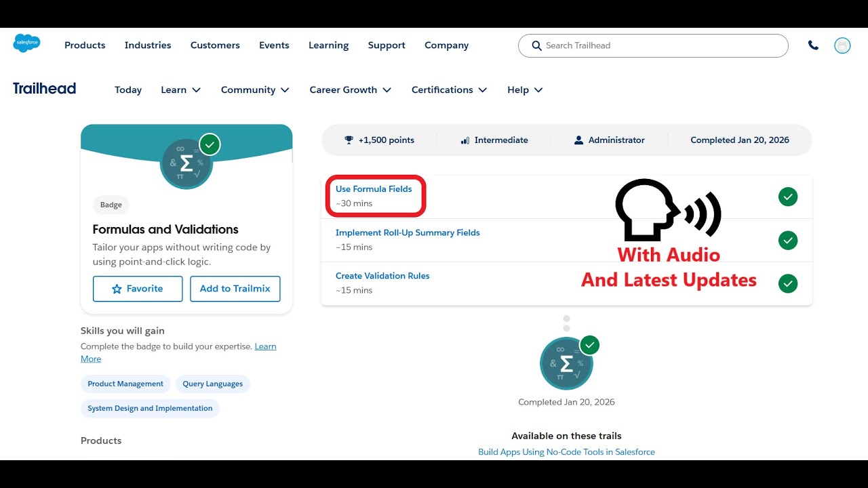Click the star icon in Favorite button
Screen dimensions: 868x488
[117, 289]
